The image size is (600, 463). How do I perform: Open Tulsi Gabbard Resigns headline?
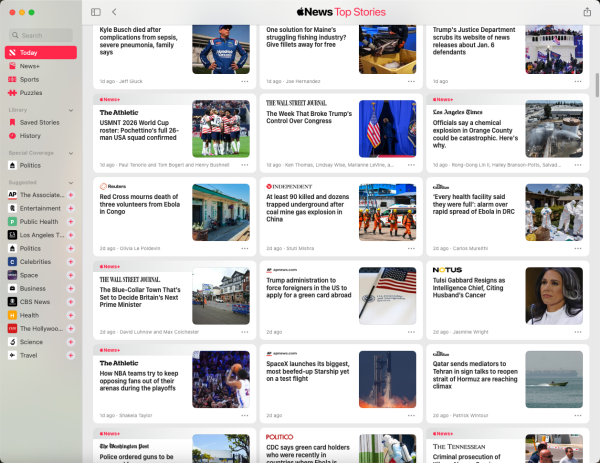469,288
